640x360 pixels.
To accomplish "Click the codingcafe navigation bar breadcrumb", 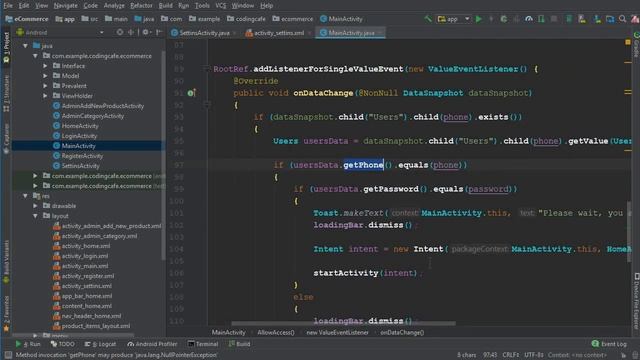I will point(250,19).
